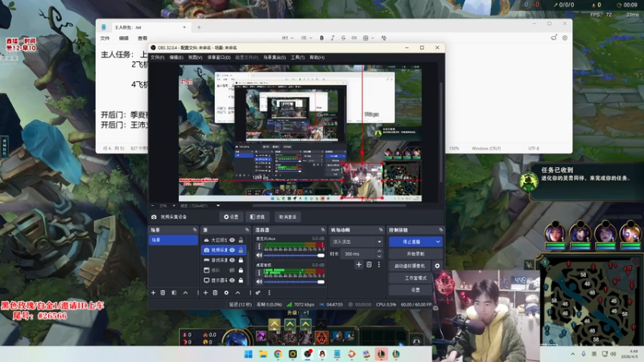Open the fade transition type dropdown
Screen dimensions: 644x362
[x=357, y=242]
